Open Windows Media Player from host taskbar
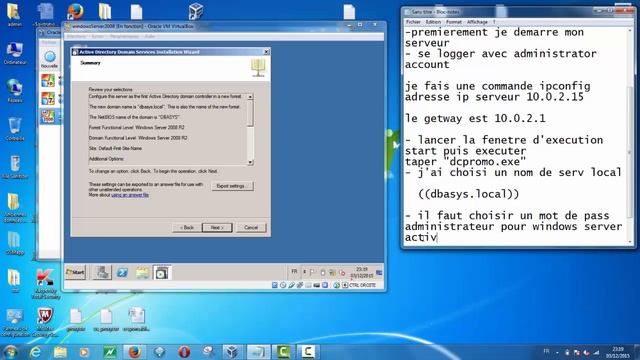Viewport: 640px width, 360px height. coord(84,352)
